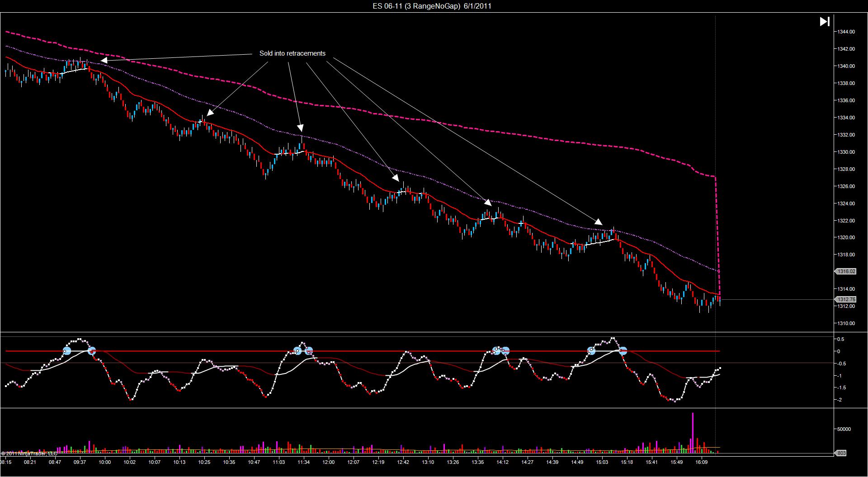Click the 08:21 time axis label
The width and height of the screenshot is (868, 477).
pos(30,462)
